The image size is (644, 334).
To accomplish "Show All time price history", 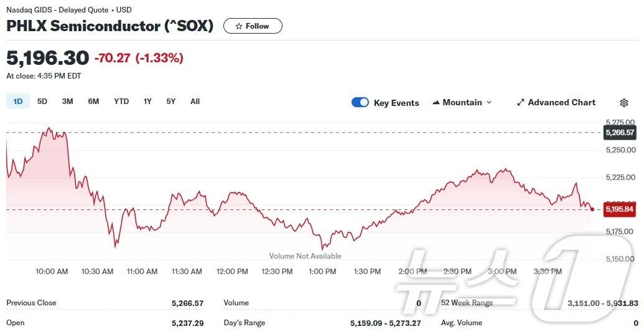I will click(195, 102).
